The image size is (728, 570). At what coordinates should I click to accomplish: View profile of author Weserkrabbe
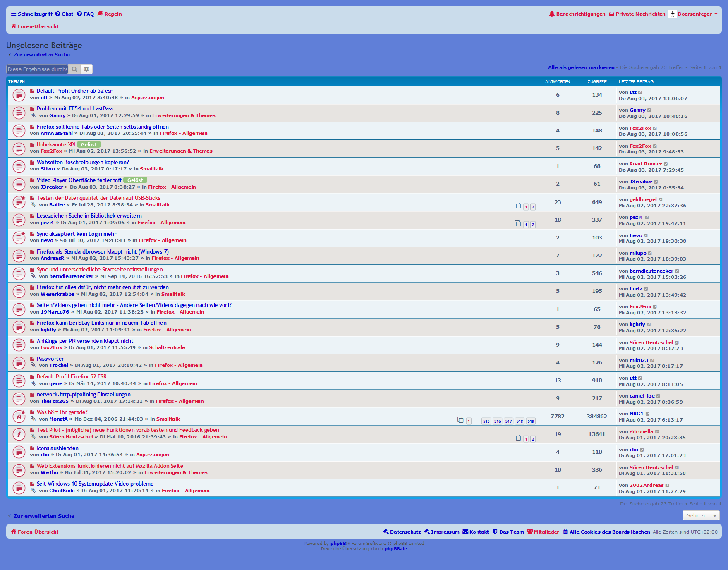click(57, 294)
